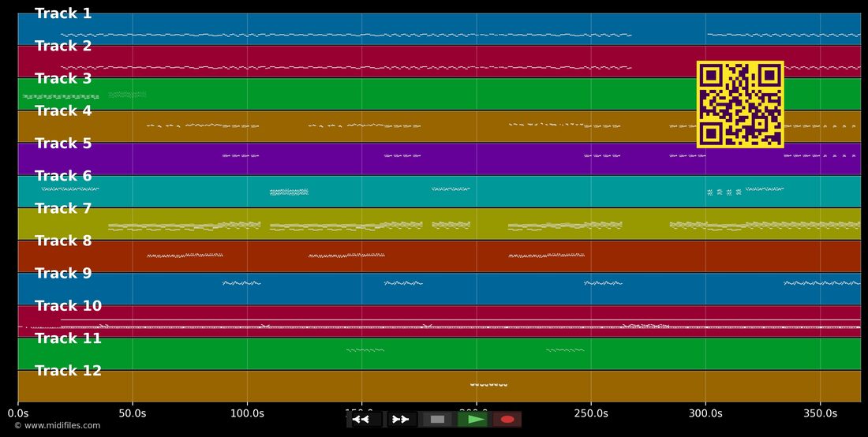Select the Track 5 label
The width and height of the screenshot is (868, 437).
(x=63, y=144)
